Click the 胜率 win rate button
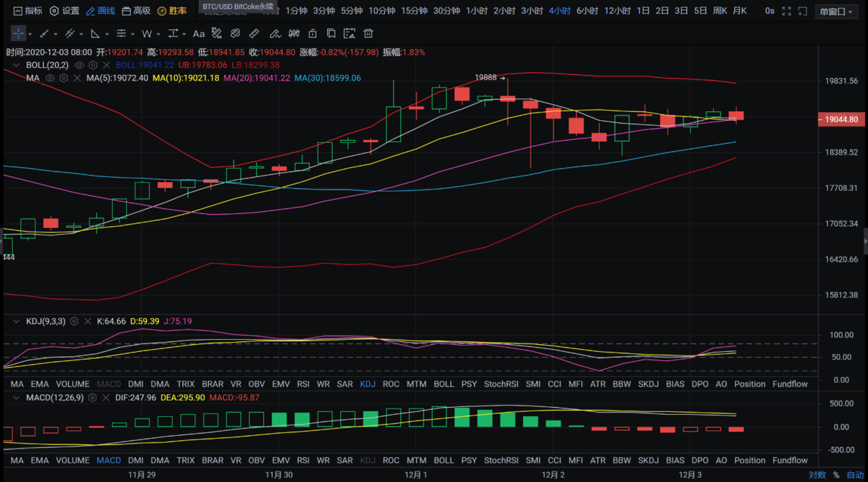Screen dimensions: 868x482 (x=172, y=11)
